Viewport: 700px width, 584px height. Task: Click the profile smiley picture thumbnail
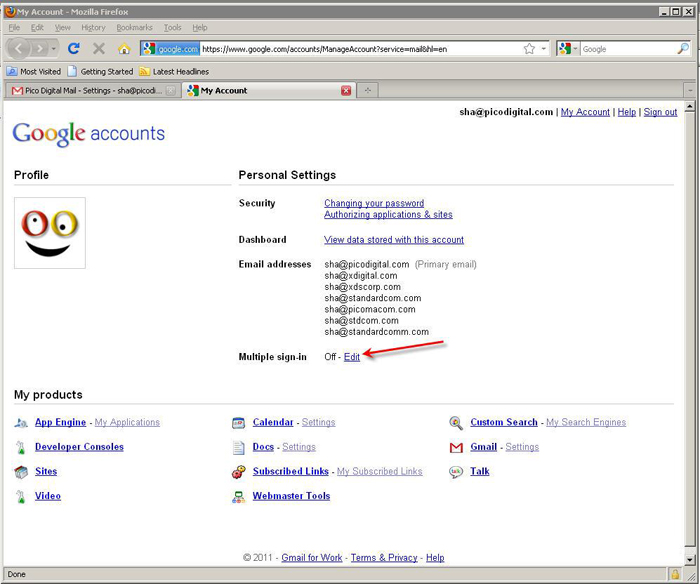[50, 233]
